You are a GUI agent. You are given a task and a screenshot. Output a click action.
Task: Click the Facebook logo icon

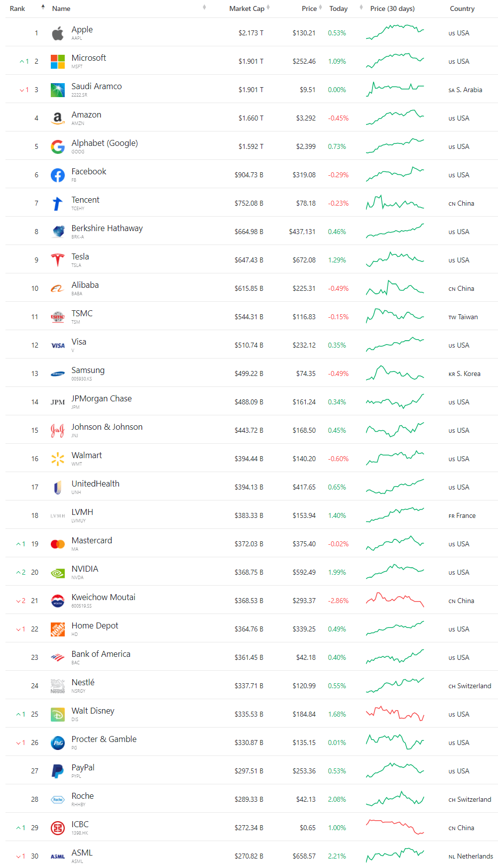[x=58, y=175]
